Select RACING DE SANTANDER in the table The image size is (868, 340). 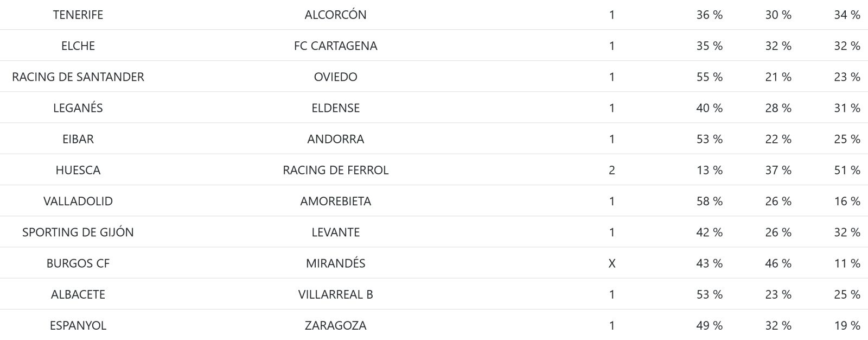tap(78, 77)
